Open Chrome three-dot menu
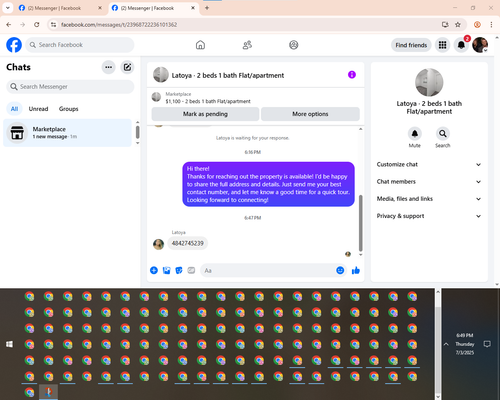 point(491,25)
